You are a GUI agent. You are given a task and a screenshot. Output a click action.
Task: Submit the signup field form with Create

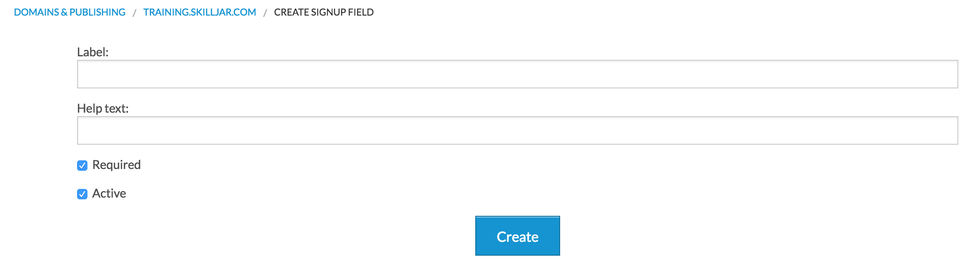[x=517, y=236]
